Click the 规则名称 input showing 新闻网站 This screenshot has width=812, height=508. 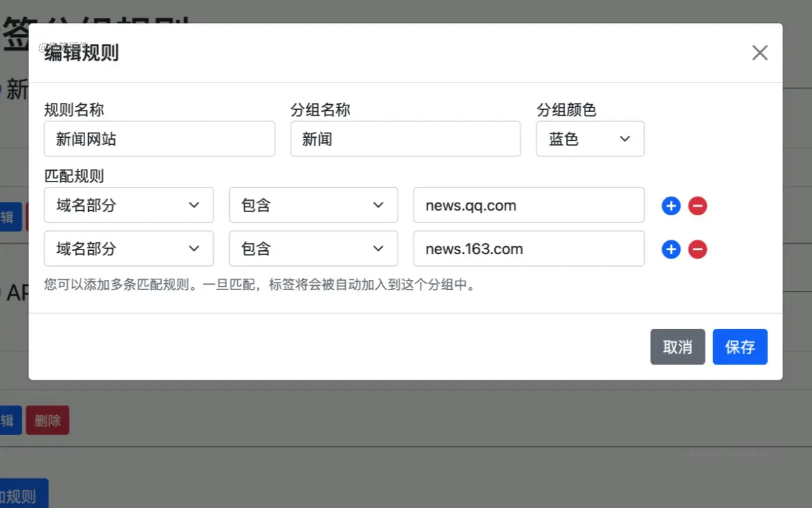click(159, 138)
